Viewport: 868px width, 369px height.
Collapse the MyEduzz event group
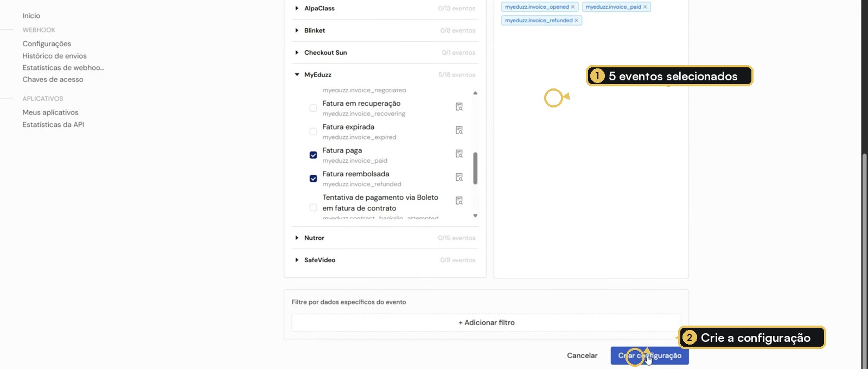pos(297,75)
